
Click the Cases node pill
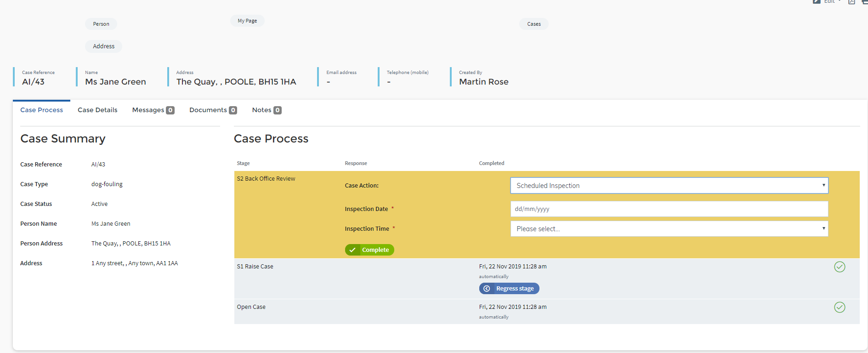click(534, 24)
